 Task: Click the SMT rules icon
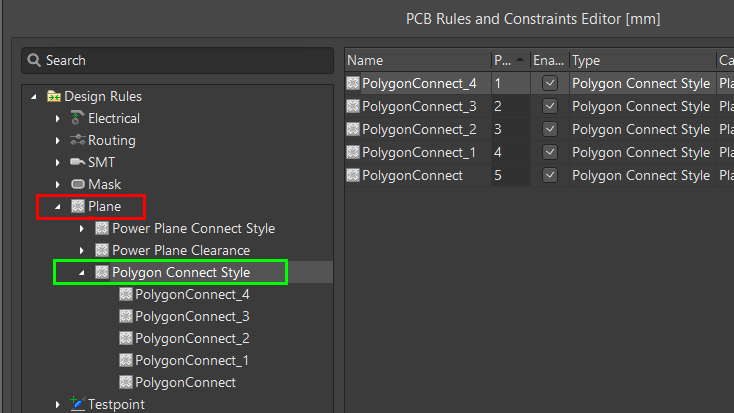pyautogui.click(x=78, y=163)
